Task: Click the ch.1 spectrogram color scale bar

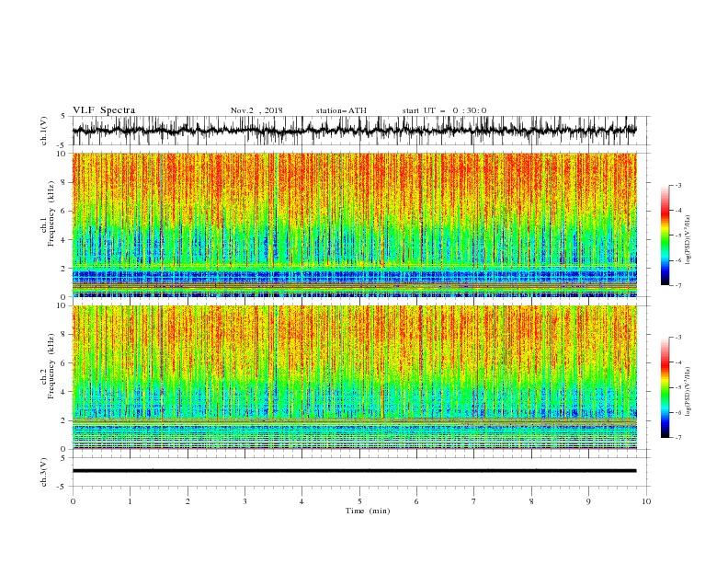Action: [665, 236]
